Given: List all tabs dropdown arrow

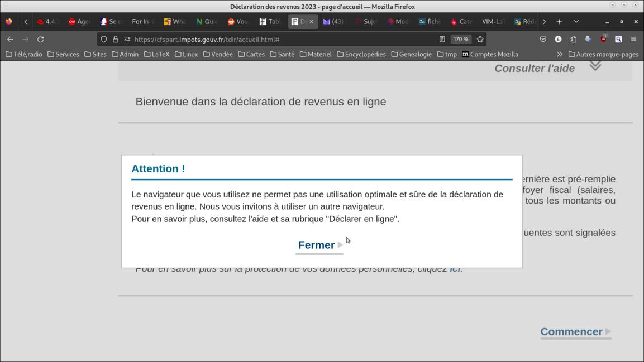Looking at the screenshot, I should point(576,22).
